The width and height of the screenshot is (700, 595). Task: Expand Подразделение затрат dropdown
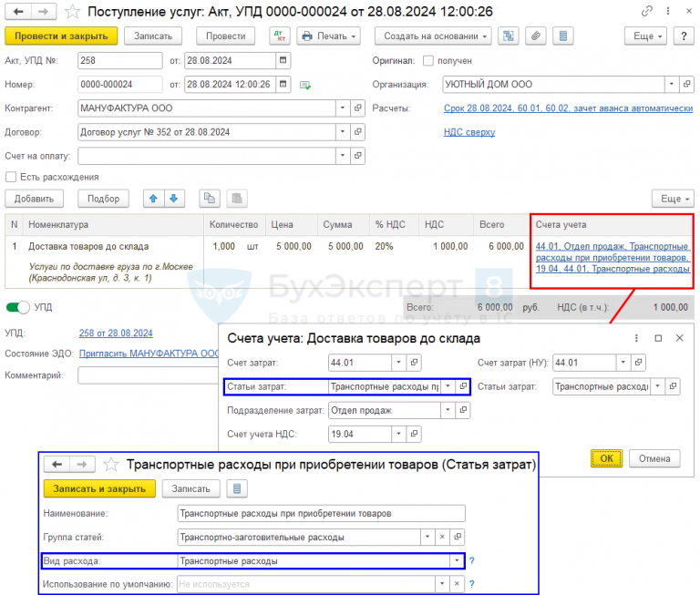click(x=448, y=410)
